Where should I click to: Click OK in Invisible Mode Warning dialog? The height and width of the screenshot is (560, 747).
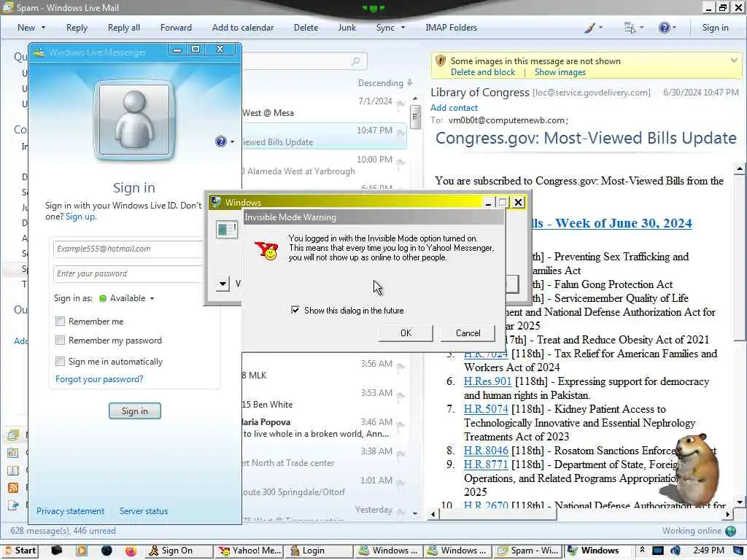click(406, 332)
